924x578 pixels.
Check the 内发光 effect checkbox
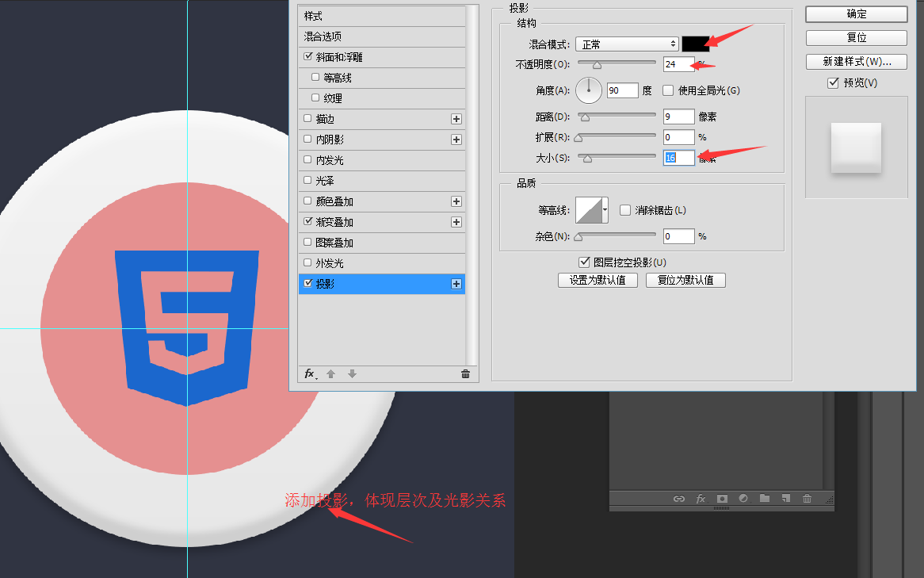pyautogui.click(x=307, y=160)
